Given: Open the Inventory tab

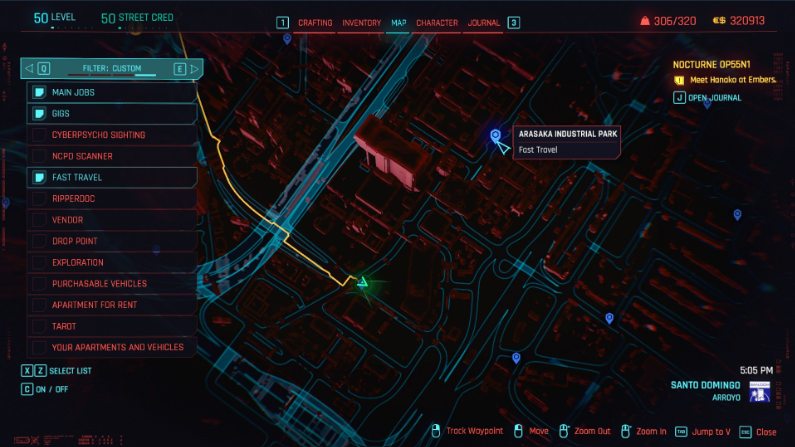Looking at the screenshot, I should tap(362, 23).
